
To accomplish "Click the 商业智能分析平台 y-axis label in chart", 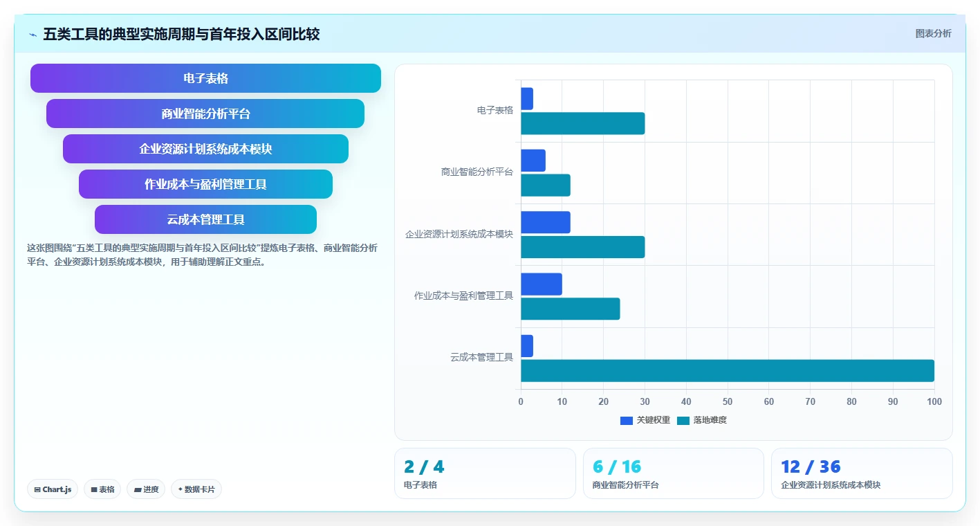I will coord(477,172).
